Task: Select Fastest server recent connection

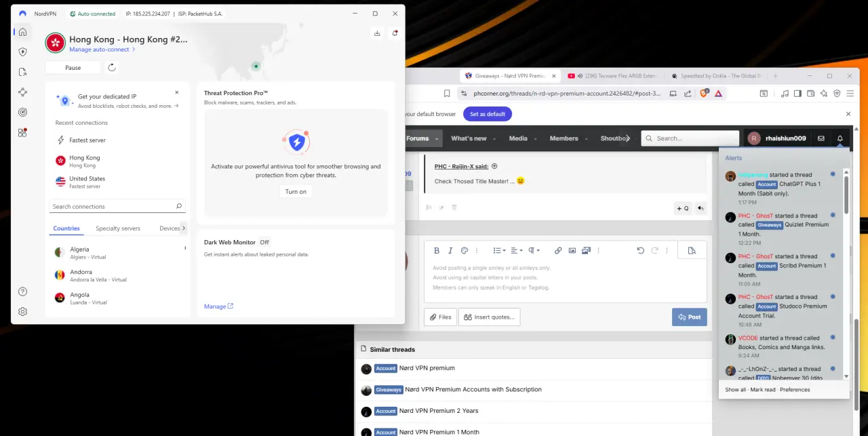Action: click(117, 140)
